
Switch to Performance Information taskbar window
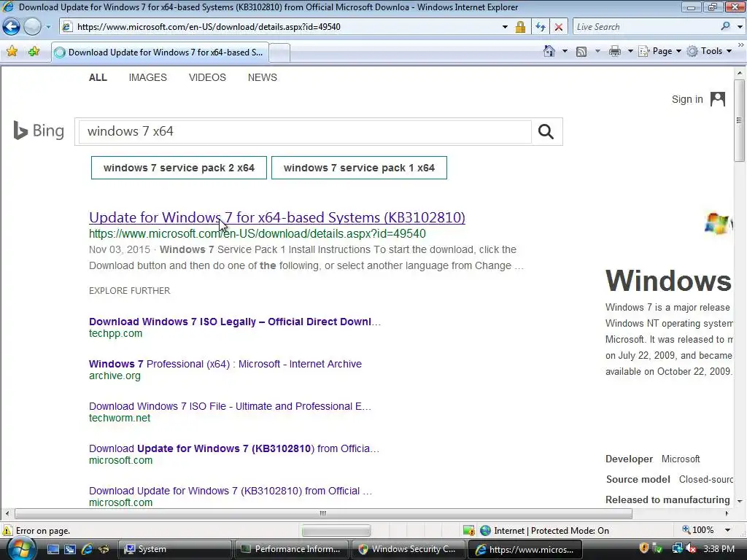pyautogui.click(x=292, y=549)
